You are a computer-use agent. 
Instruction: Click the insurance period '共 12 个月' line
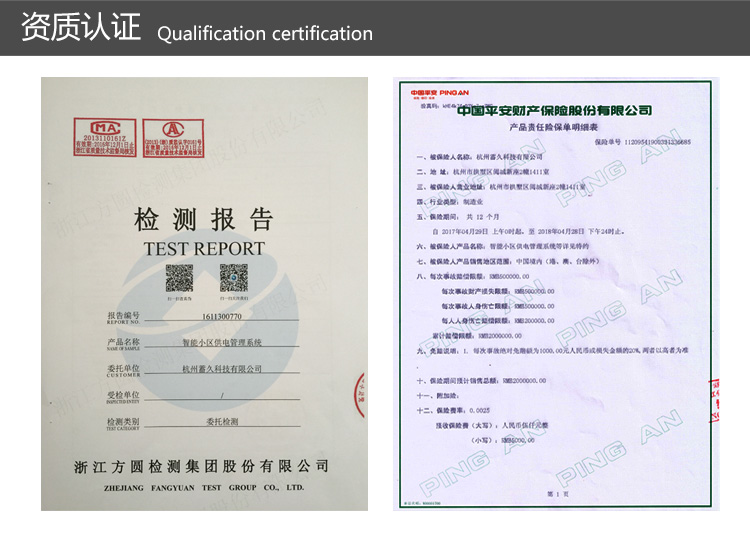458,217
